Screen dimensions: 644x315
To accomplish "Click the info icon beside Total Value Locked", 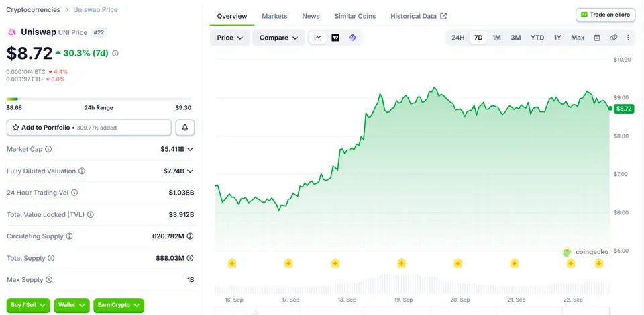I will point(91,214).
